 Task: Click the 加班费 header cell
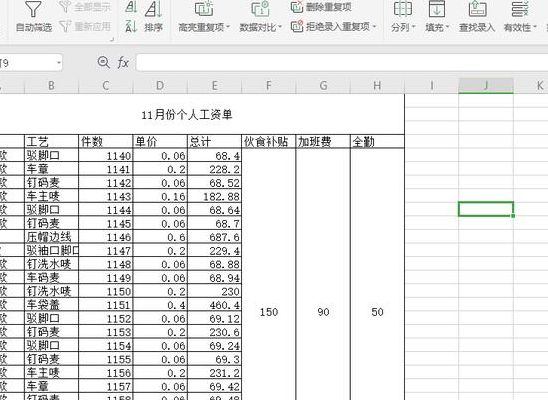pyautogui.click(x=323, y=141)
